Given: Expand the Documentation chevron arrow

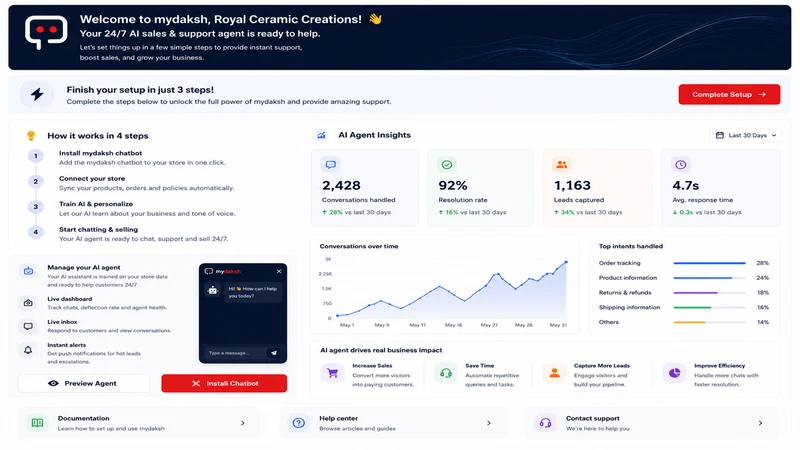Looking at the screenshot, I should point(243,423).
